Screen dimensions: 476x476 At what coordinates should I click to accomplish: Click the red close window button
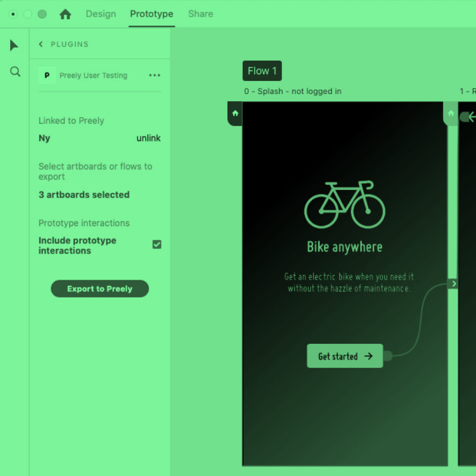(x=13, y=14)
